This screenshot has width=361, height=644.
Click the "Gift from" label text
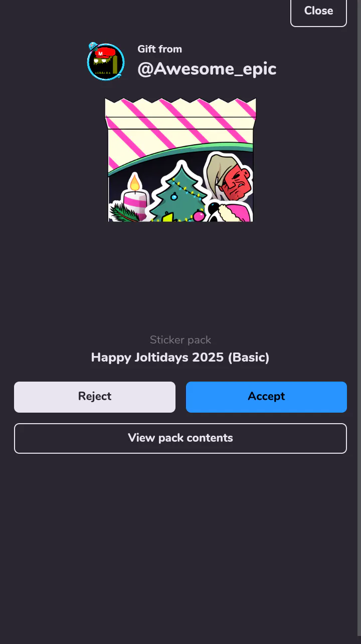(159, 49)
